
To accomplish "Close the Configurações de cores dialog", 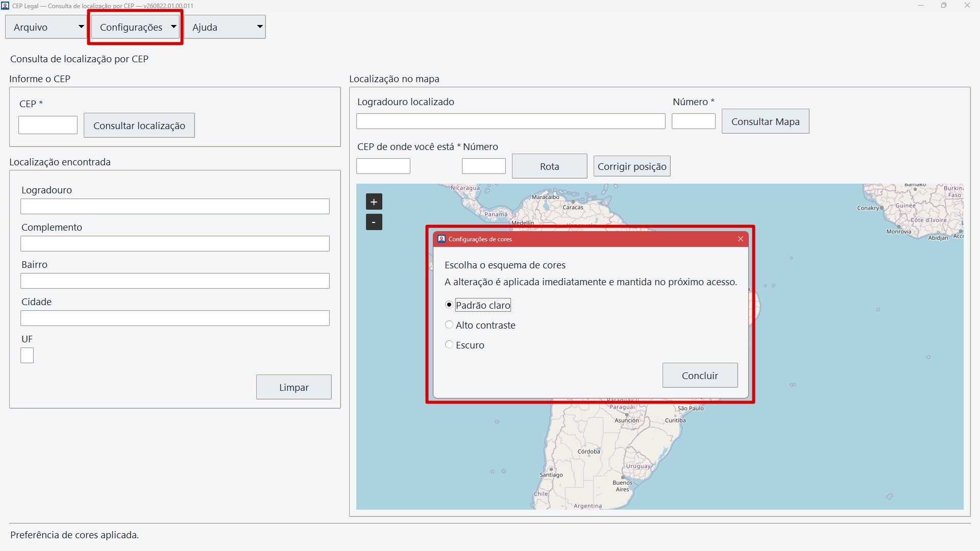I will pyautogui.click(x=741, y=239).
